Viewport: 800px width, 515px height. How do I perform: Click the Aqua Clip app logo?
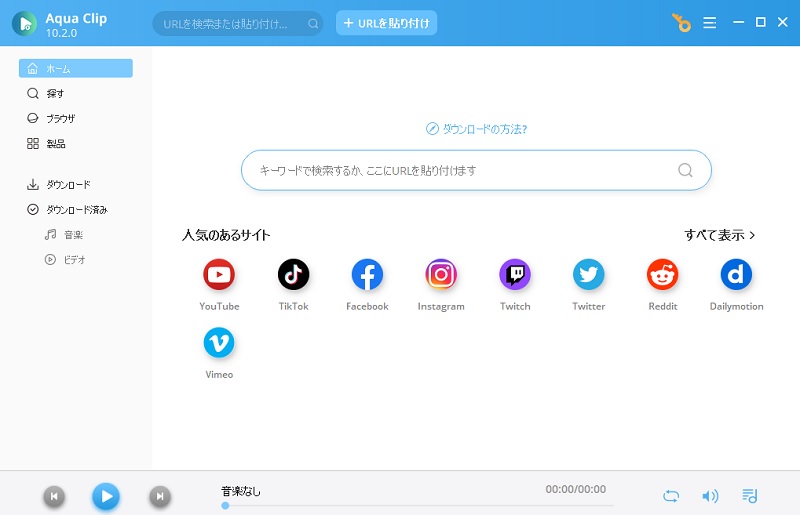pyautogui.click(x=24, y=23)
